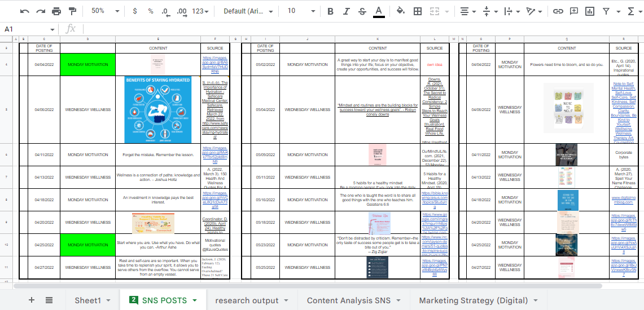This screenshot has height=310, width=644.
Task: Toggle italic formatting
Action: tap(346, 11)
